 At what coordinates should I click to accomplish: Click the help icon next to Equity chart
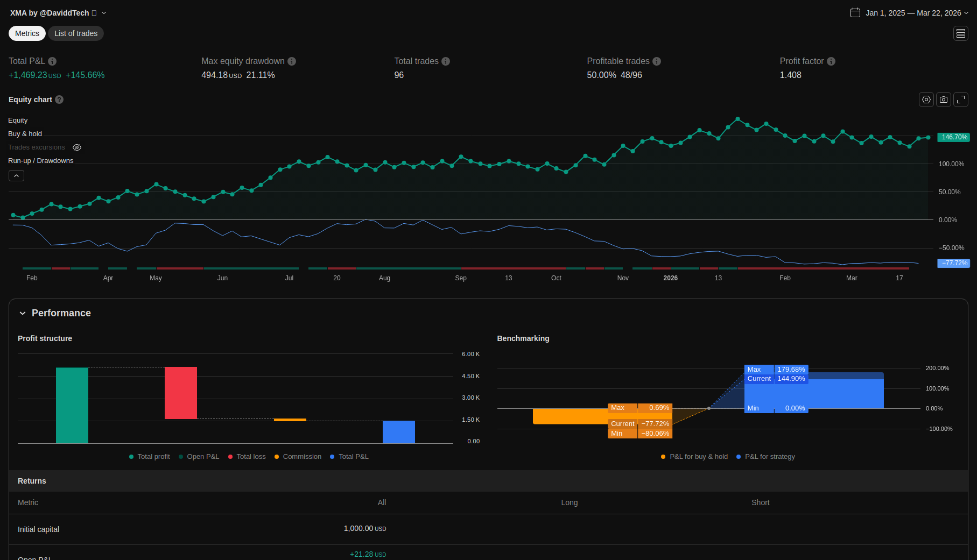(x=59, y=100)
